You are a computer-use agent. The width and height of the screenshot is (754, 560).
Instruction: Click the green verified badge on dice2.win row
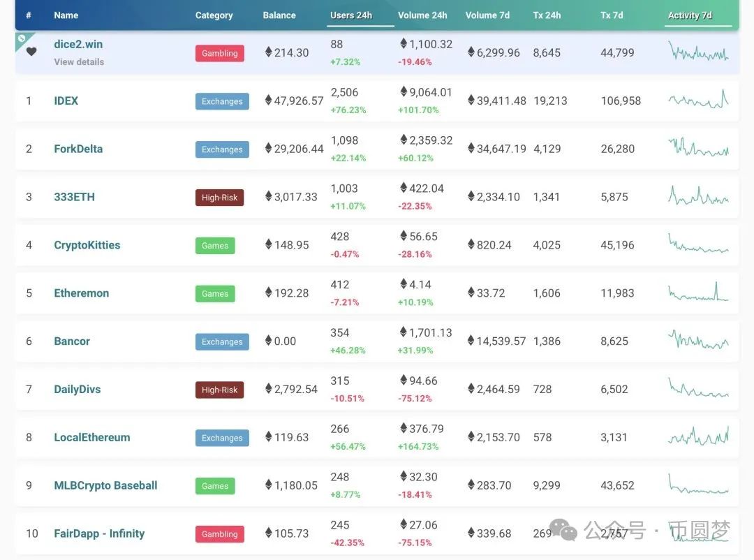[21, 37]
